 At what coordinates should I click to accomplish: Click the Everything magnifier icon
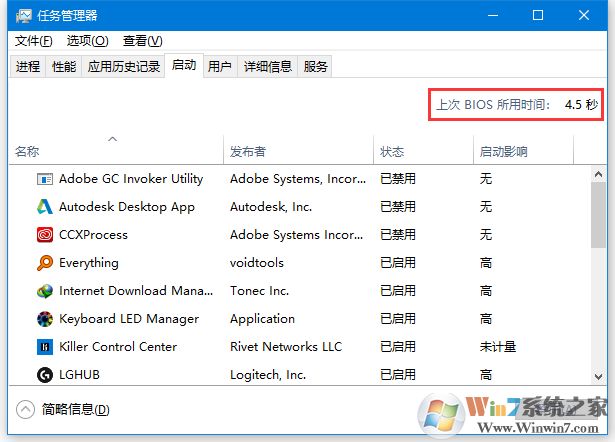pyautogui.click(x=45, y=263)
